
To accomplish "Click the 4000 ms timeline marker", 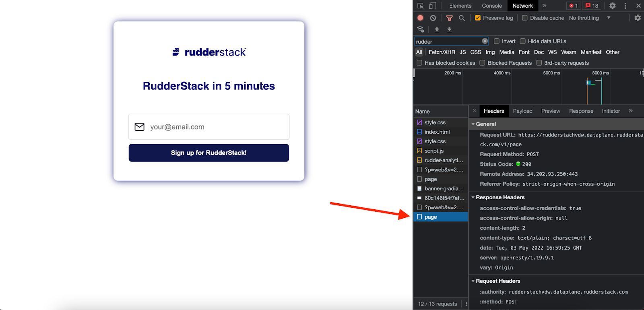I will 502,73.
